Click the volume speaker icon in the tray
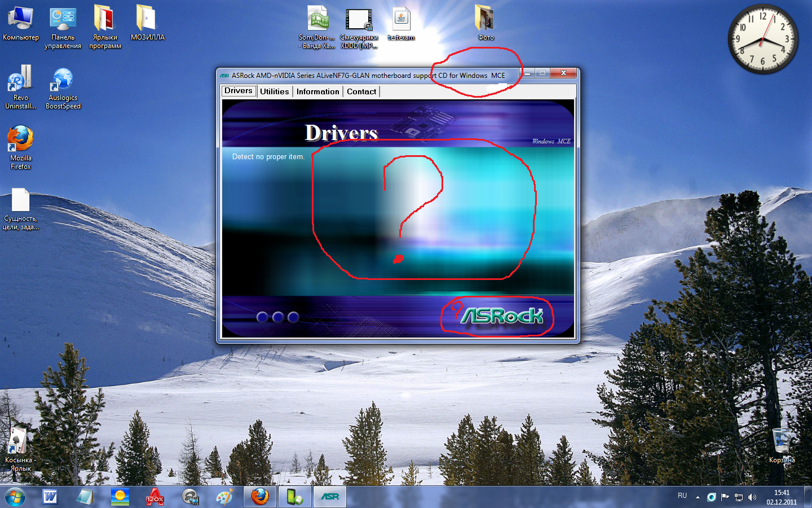 752,497
